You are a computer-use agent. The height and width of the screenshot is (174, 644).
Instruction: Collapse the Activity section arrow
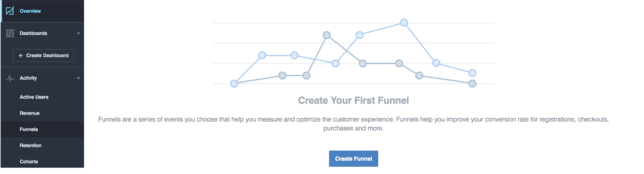click(x=79, y=78)
